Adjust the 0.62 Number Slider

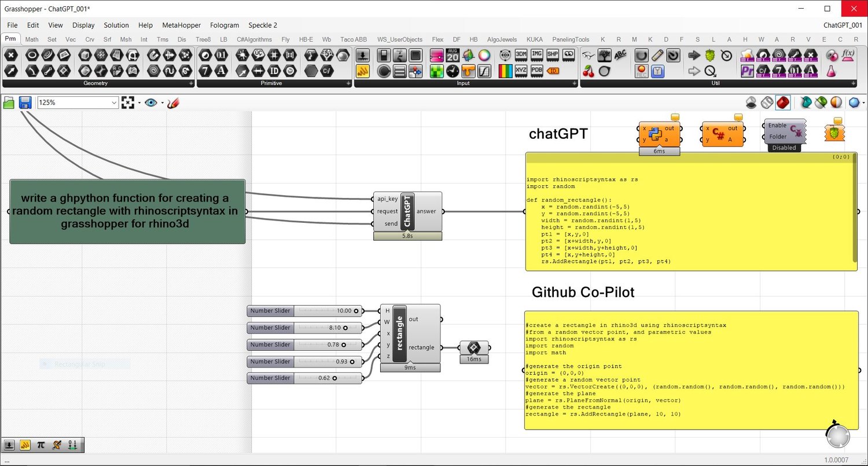coord(304,378)
